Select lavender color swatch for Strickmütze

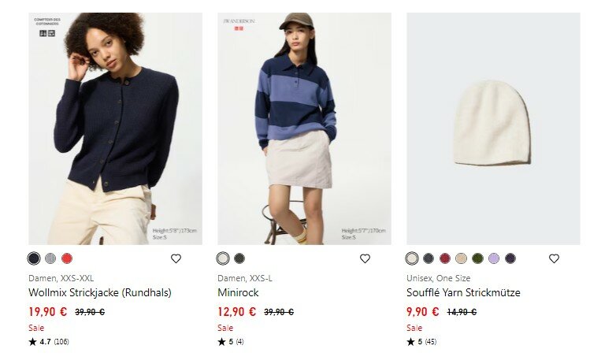tap(494, 258)
